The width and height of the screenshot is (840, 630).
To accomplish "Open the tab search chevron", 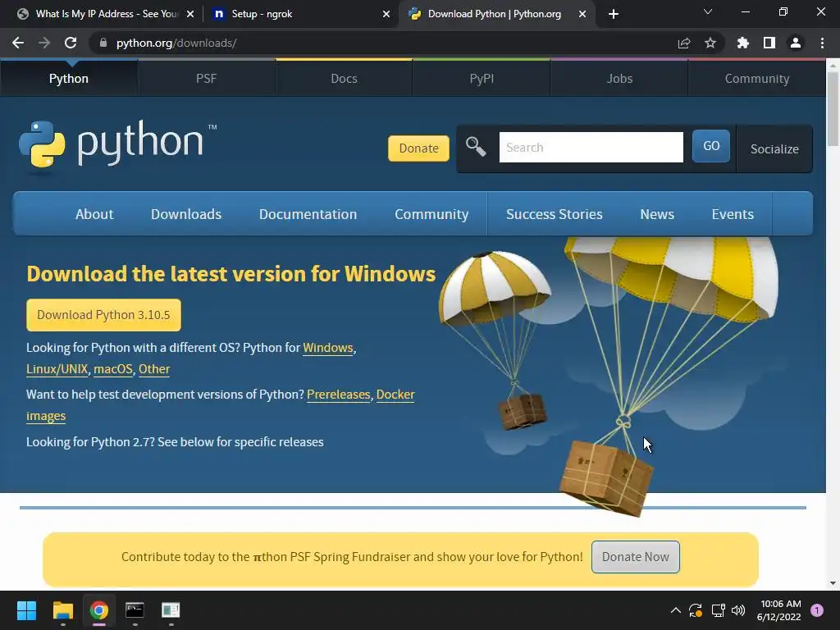I will pos(708,11).
